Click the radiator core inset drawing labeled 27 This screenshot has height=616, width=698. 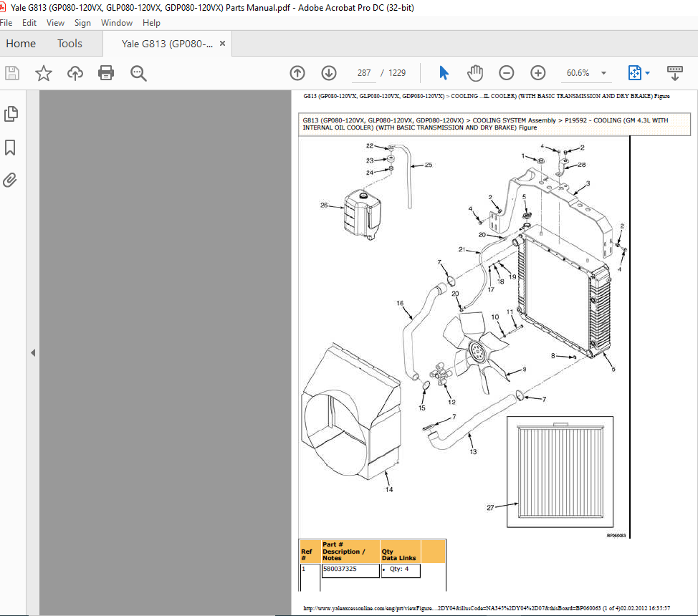point(560,472)
